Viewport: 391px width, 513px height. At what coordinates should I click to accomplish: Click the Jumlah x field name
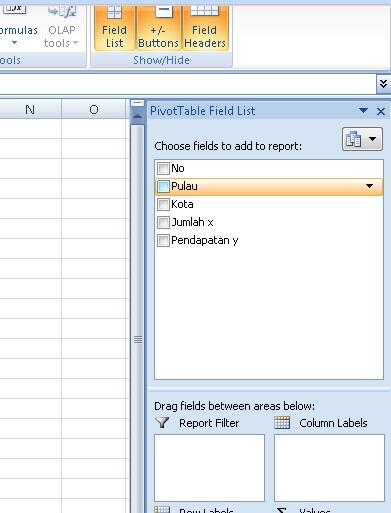tap(192, 222)
